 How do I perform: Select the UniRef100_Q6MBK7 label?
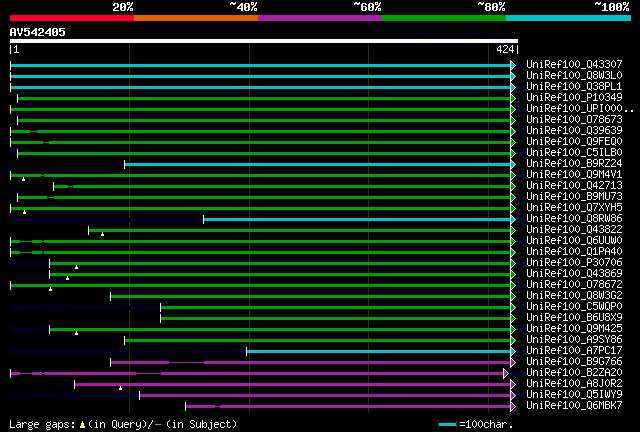point(574,406)
